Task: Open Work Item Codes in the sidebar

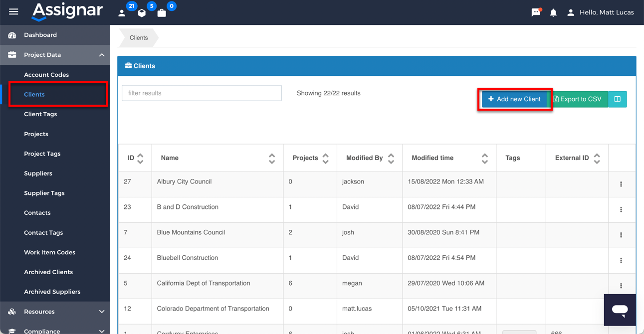Action: click(x=50, y=252)
